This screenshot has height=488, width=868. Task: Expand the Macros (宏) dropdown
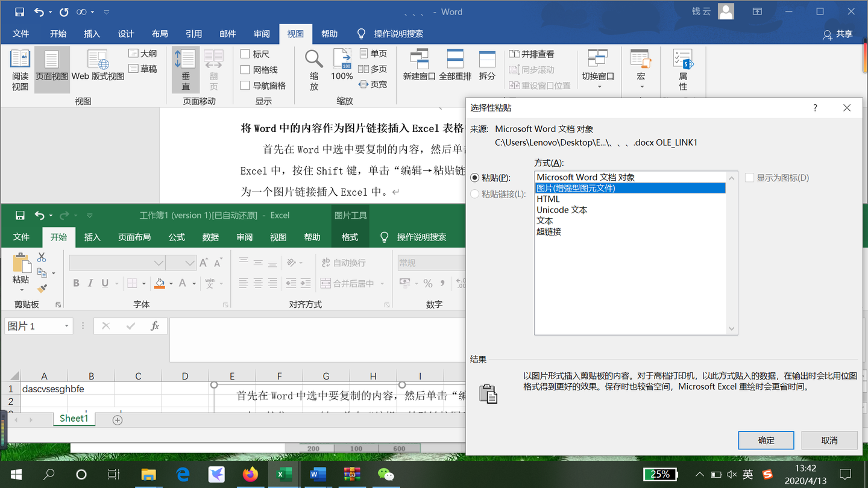(x=641, y=87)
